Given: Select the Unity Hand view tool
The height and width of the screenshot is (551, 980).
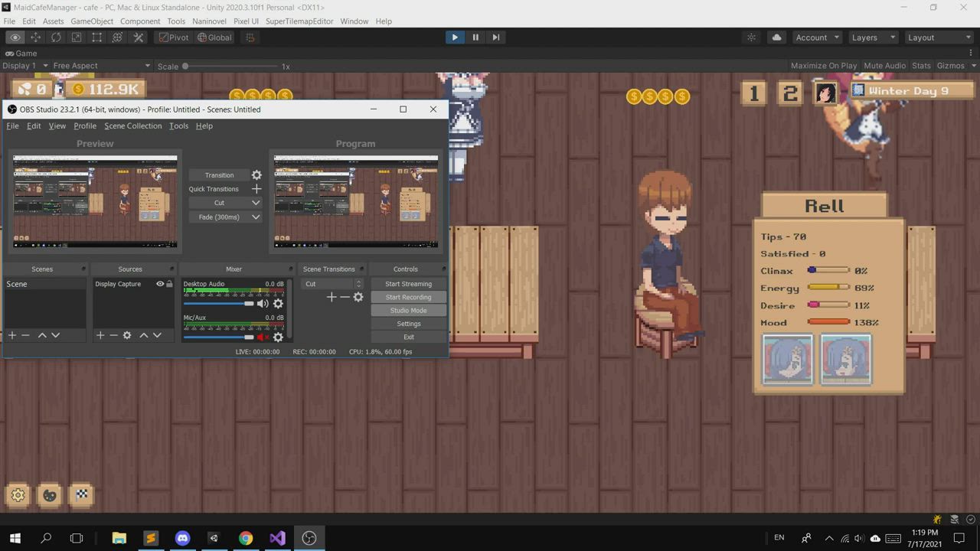Looking at the screenshot, I should (x=15, y=37).
